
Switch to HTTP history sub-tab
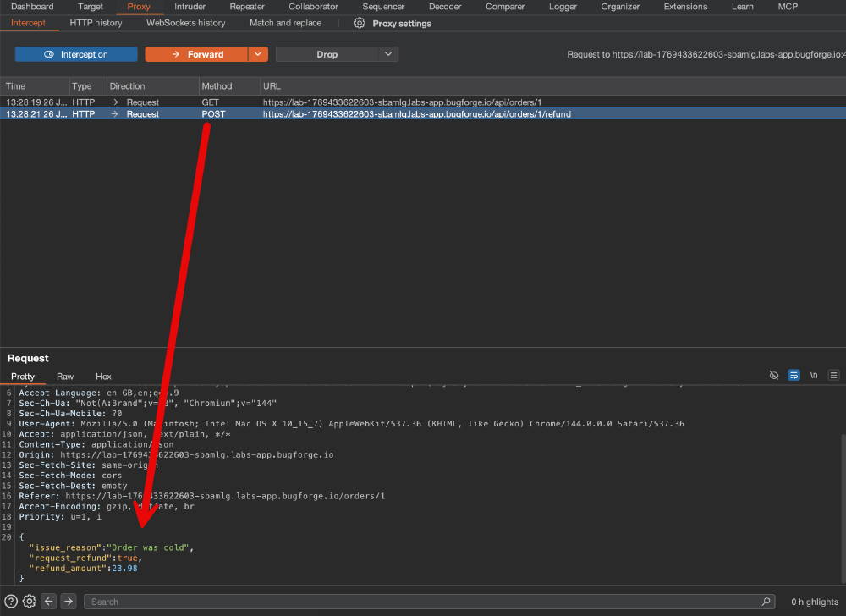tap(96, 23)
